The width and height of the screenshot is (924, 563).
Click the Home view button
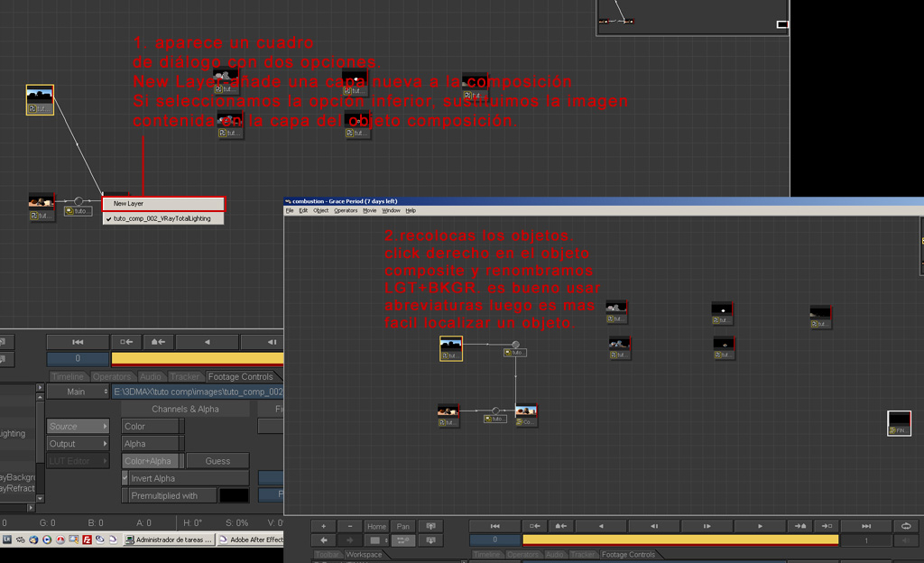point(376,526)
